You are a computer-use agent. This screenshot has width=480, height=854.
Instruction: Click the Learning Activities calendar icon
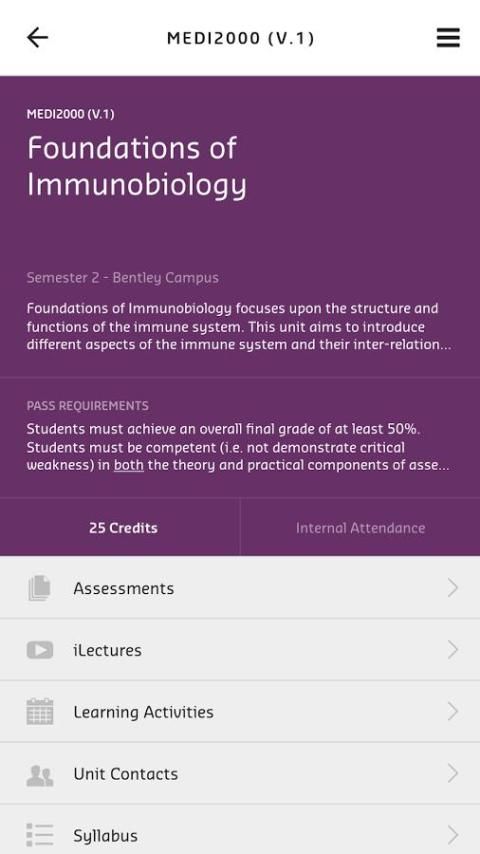pyautogui.click(x=40, y=711)
